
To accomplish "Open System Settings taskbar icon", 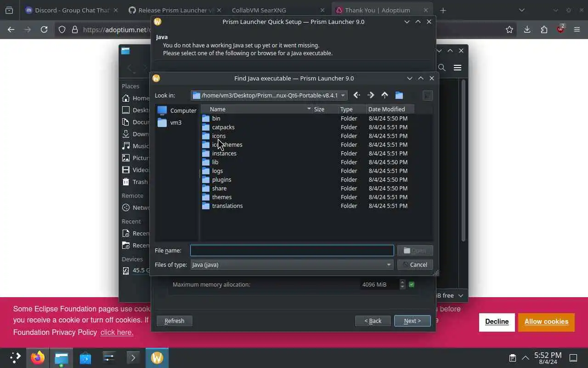I will pos(109,357).
